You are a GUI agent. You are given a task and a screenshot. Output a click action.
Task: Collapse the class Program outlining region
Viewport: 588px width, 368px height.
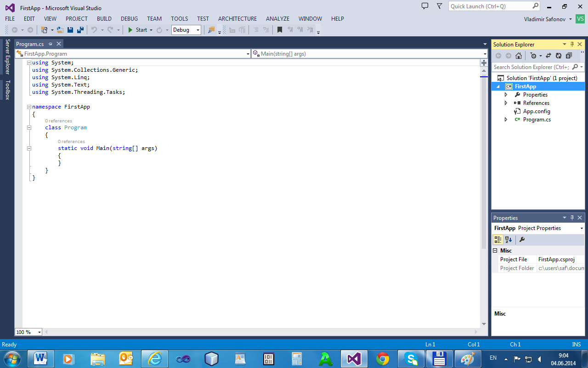[x=29, y=127]
